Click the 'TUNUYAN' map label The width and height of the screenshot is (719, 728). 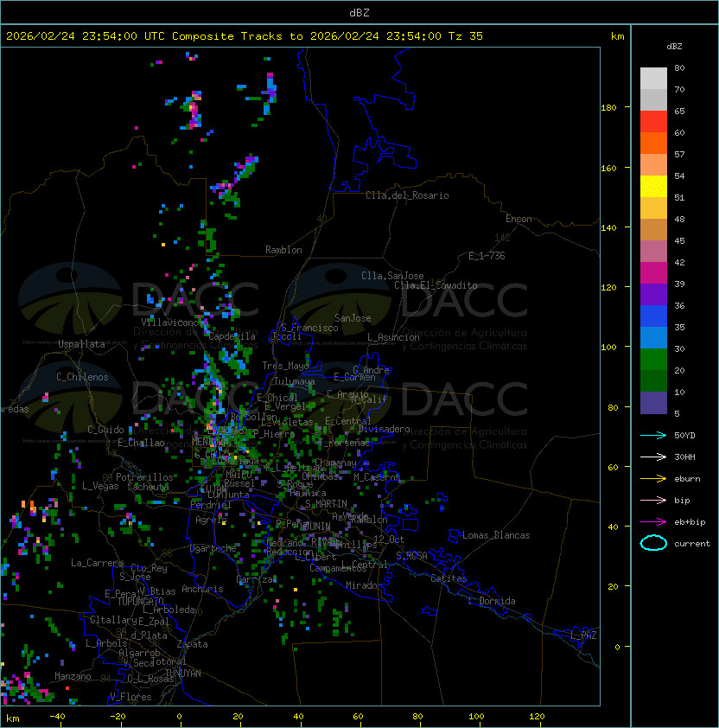tap(183, 674)
